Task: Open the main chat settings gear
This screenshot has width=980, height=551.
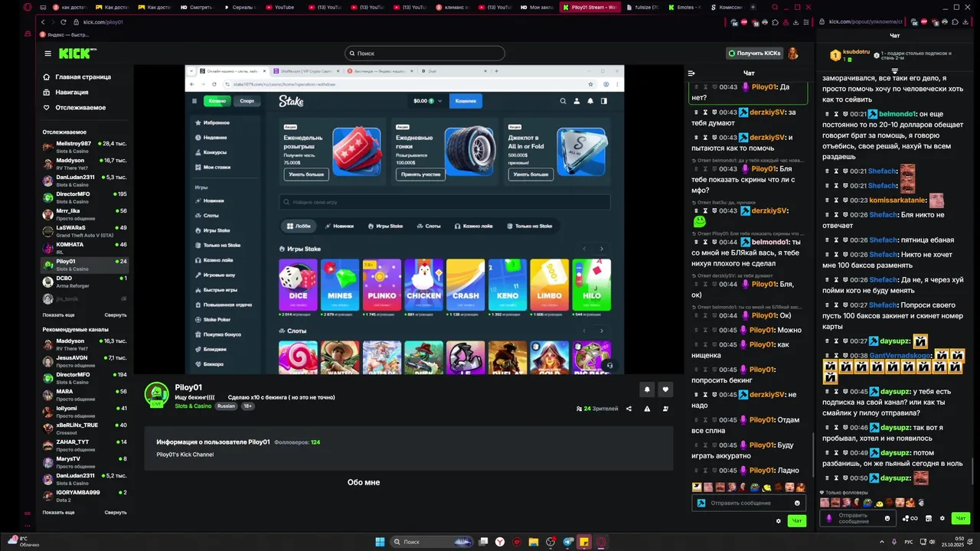Action: (779, 521)
